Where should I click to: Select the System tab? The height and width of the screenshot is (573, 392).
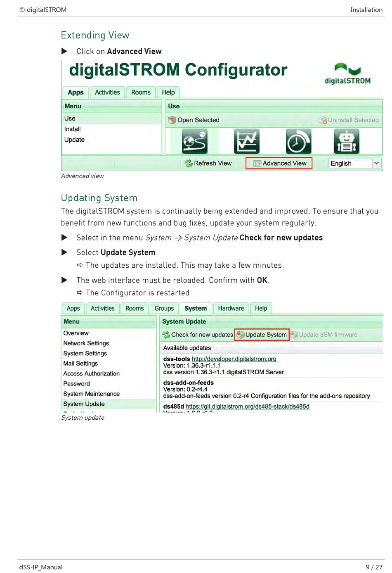click(x=196, y=309)
